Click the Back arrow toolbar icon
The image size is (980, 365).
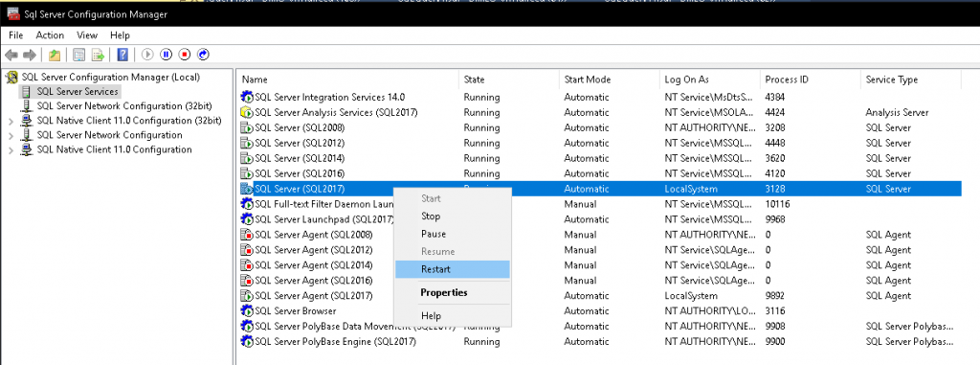[x=11, y=56]
